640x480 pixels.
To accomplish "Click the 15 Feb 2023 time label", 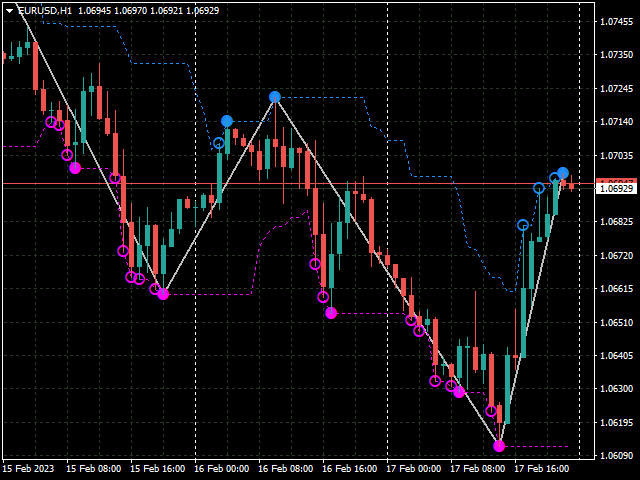I will click(28, 469).
